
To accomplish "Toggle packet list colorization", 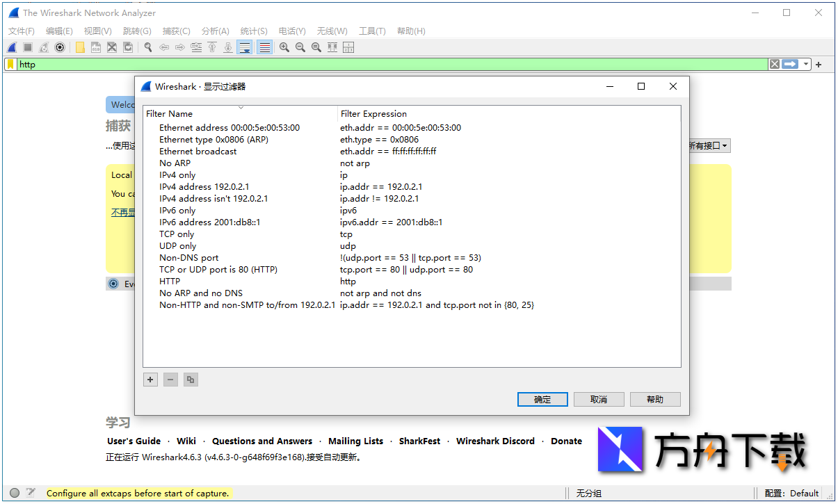I will coord(264,47).
